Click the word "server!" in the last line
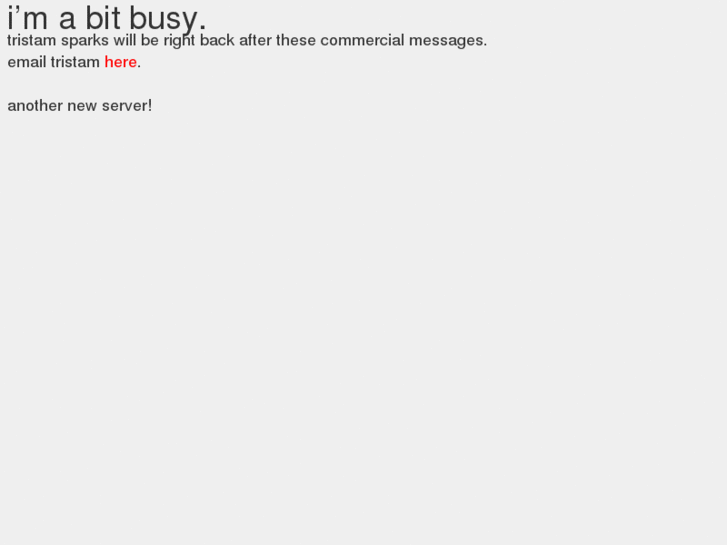The height and width of the screenshot is (545, 727). [x=127, y=105]
